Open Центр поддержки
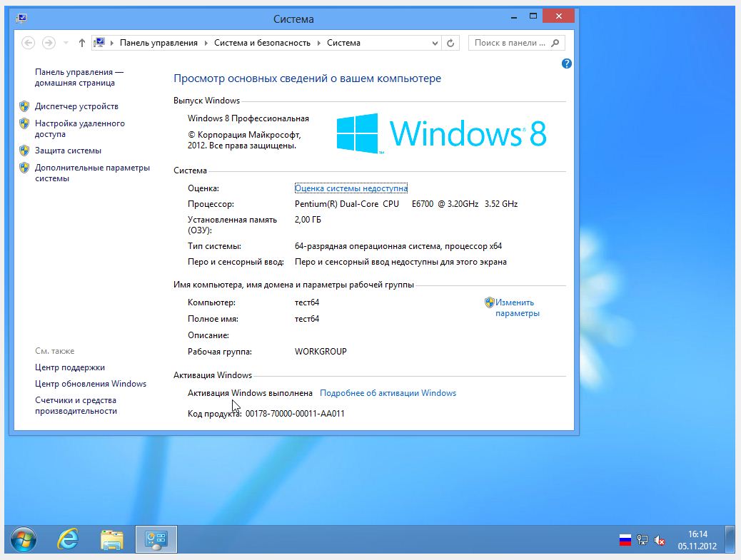This screenshot has width=741, height=560. click(70, 367)
